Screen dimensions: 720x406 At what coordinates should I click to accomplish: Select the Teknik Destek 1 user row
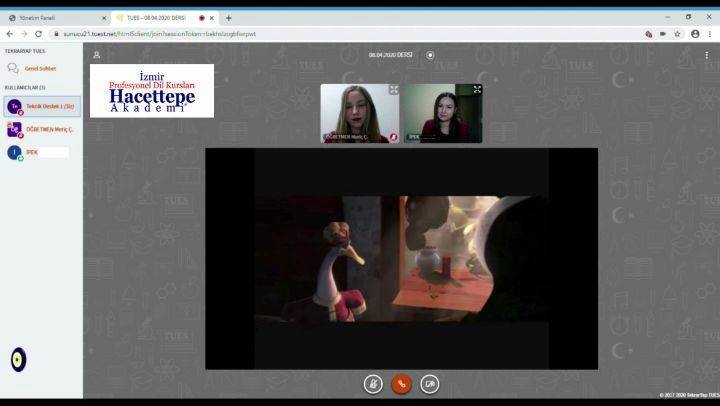[42, 106]
